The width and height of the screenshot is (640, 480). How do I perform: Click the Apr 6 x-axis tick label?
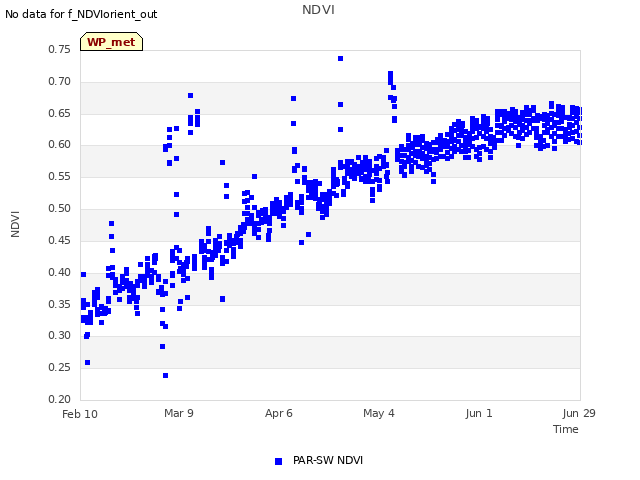[x=279, y=413]
